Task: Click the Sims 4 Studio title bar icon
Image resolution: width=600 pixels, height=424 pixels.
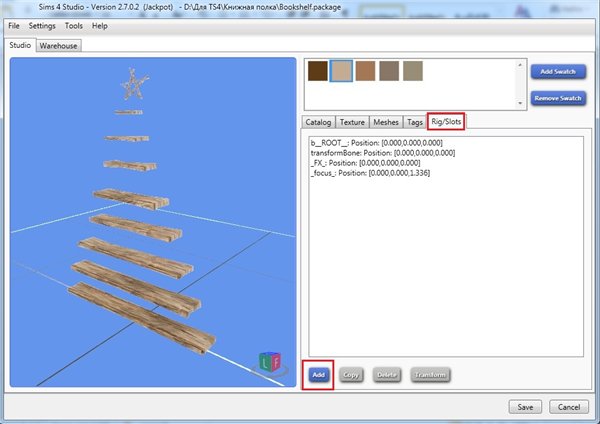Action: pyautogui.click(x=10, y=8)
